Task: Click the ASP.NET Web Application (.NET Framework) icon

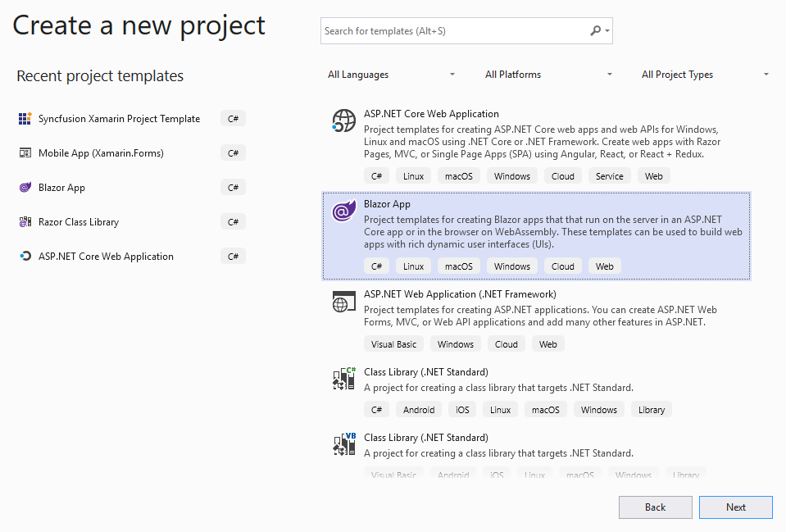Action: (343, 302)
